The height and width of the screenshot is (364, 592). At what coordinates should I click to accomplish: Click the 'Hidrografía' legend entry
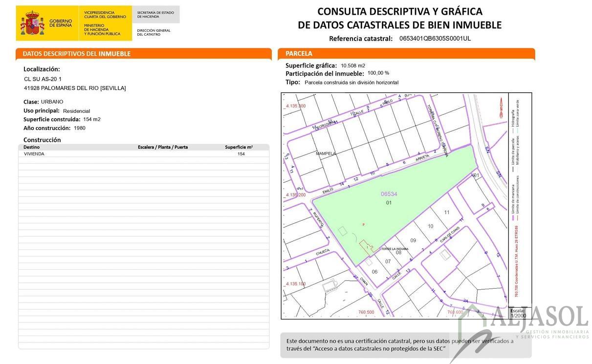(x=513, y=118)
